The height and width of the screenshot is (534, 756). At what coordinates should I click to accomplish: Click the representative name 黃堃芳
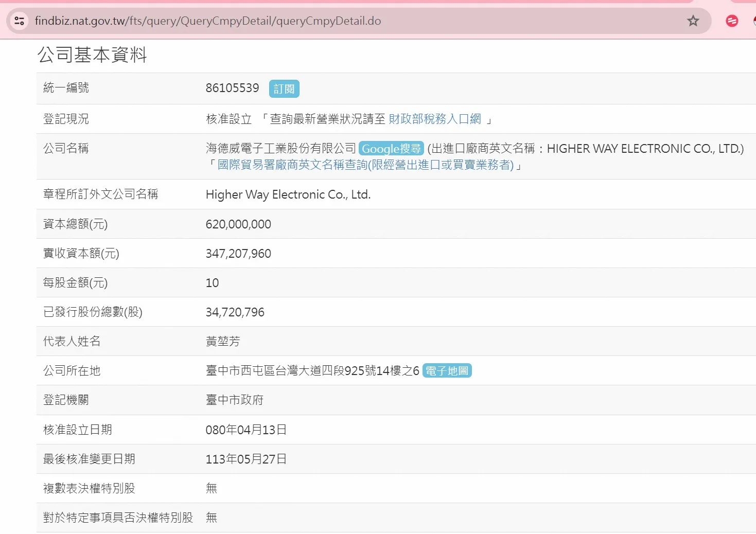[x=223, y=342]
